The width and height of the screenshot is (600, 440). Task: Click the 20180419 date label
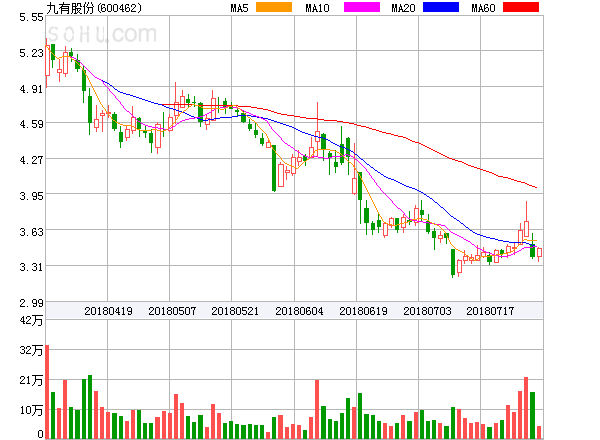108,311
